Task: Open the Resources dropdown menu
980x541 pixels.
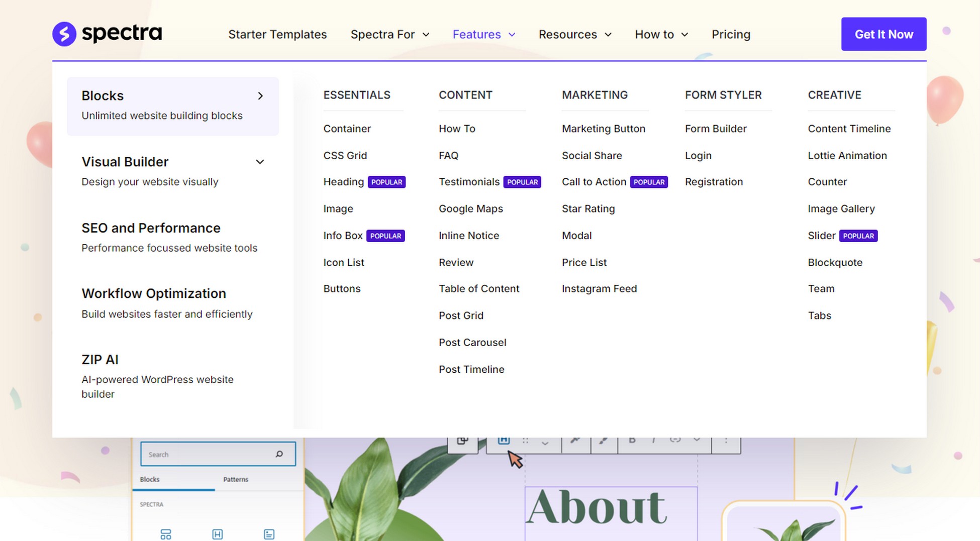Action: [575, 34]
